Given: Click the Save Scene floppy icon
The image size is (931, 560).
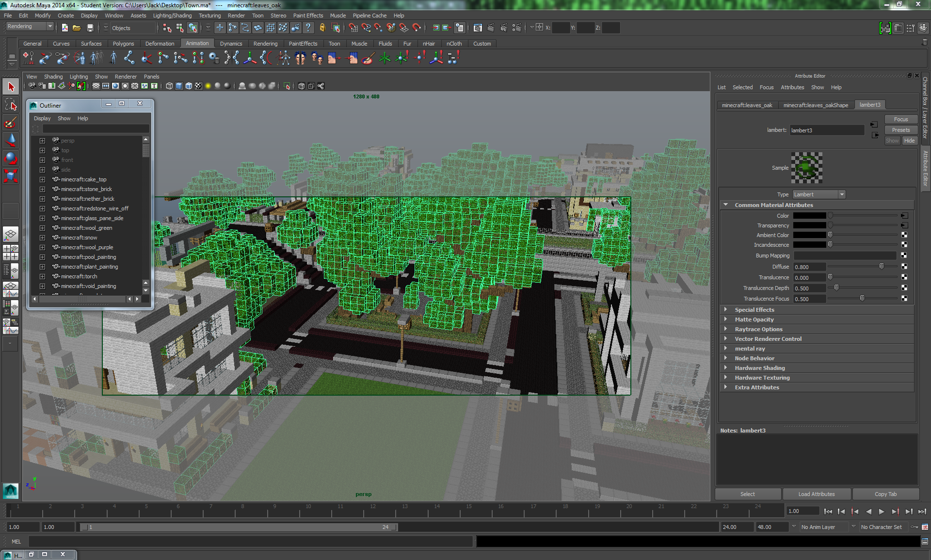Looking at the screenshot, I should (x=90, y=28).
